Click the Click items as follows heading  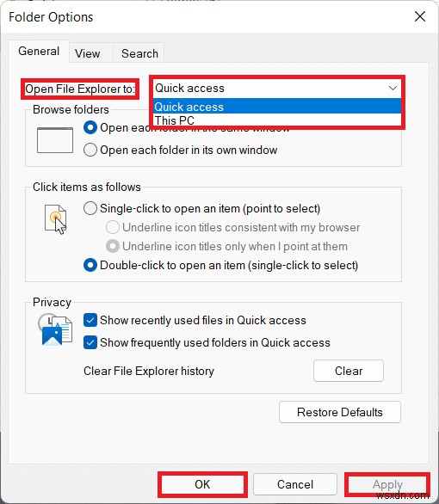pyautogui.click(x=87, y=187)
